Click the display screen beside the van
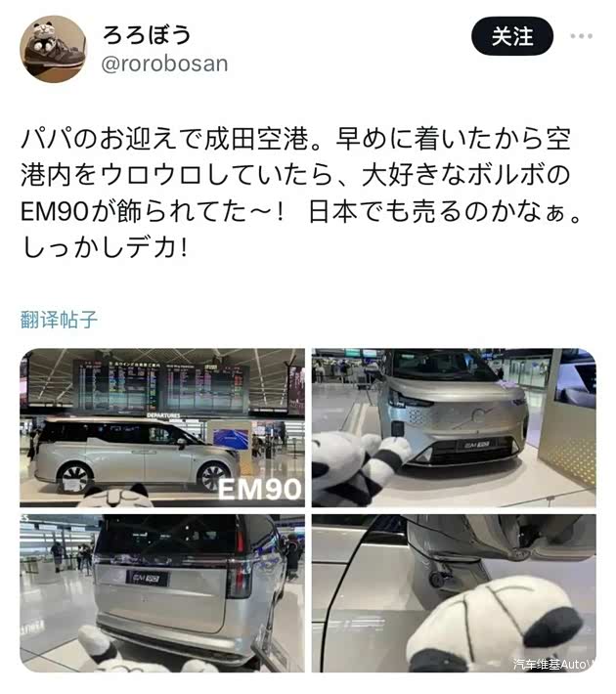This screenshot has height=694, width=616. pyautogui.click(x=231, y=439)
